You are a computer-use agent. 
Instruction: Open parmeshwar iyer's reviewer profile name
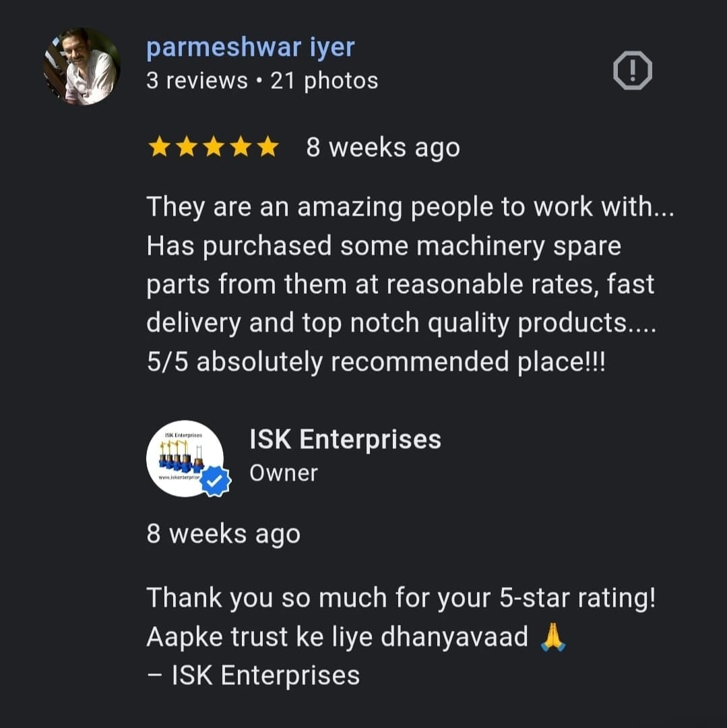pos(251,48)
